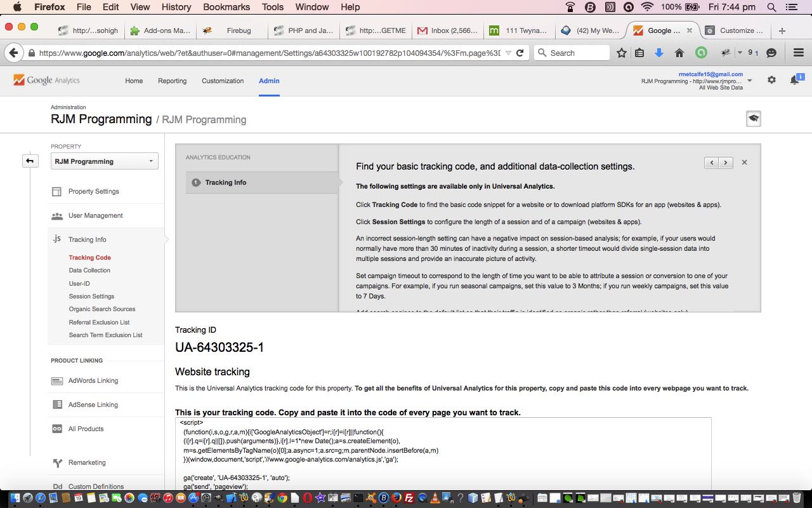The image size is (812, 508).
Task: Open the Apple menu
Action: (16, 7)
